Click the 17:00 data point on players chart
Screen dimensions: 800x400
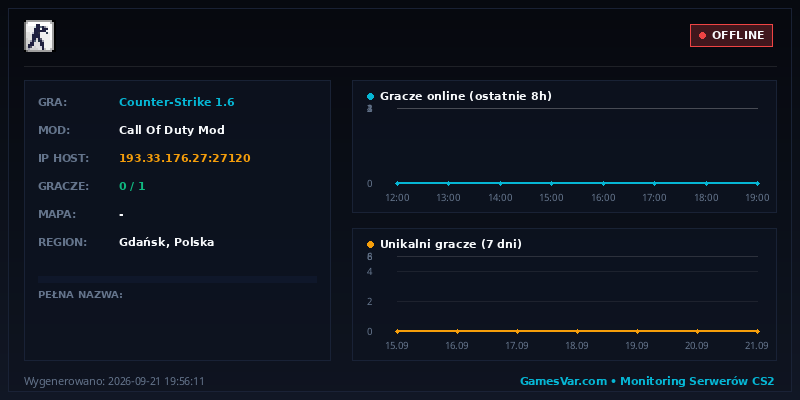[x=655, y=183]
